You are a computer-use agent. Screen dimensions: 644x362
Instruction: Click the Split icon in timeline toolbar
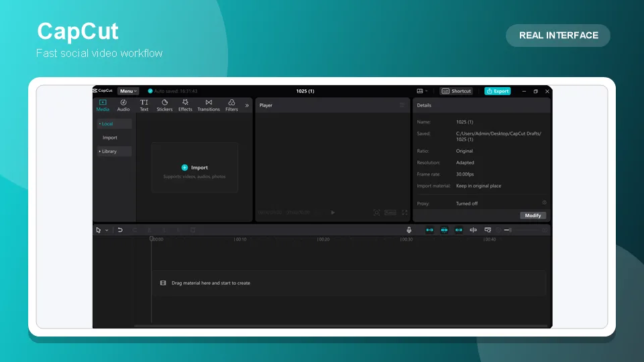point(149,230)
